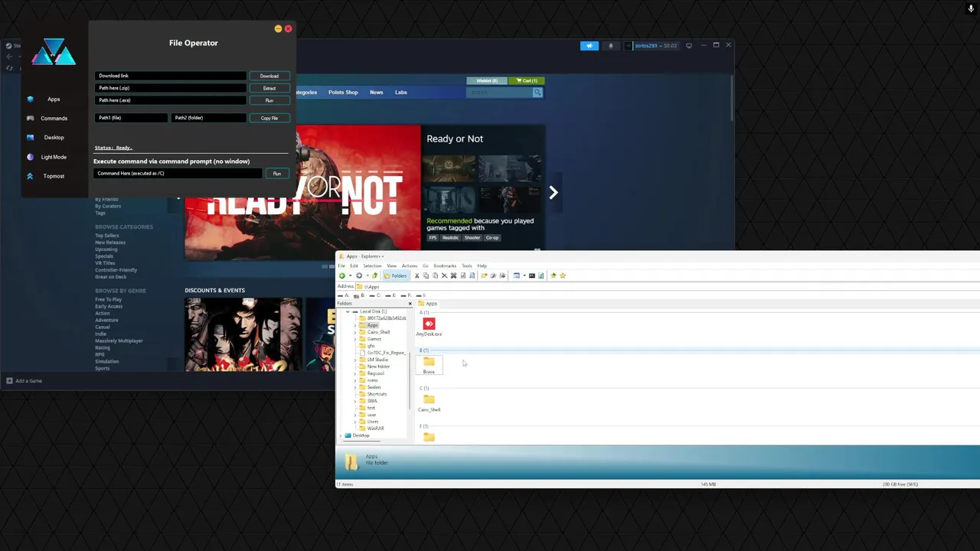Click the Download link input field
The image size is (980, 551).
pyautogui.click(x=171, y=76)
